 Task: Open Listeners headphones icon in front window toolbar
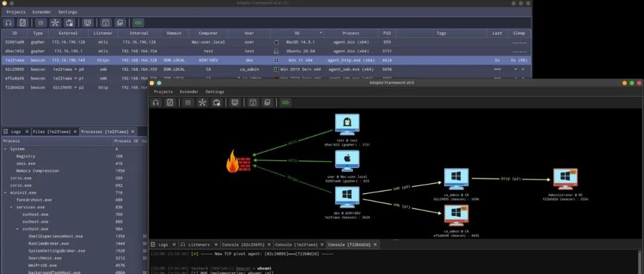[x=156, y=103]
